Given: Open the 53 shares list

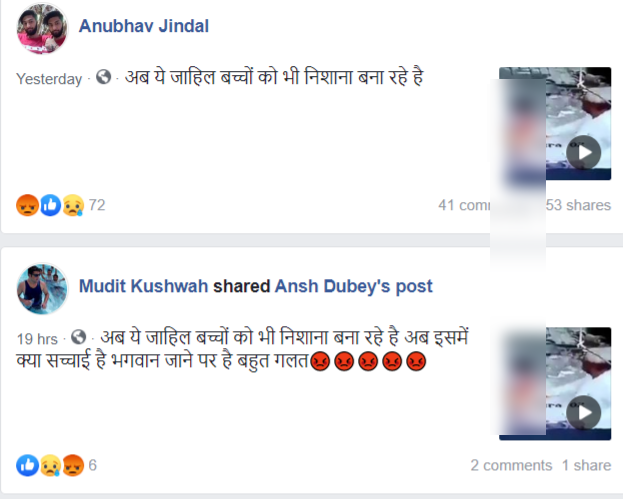Looking at the screenshot, I should click(578, 205).
